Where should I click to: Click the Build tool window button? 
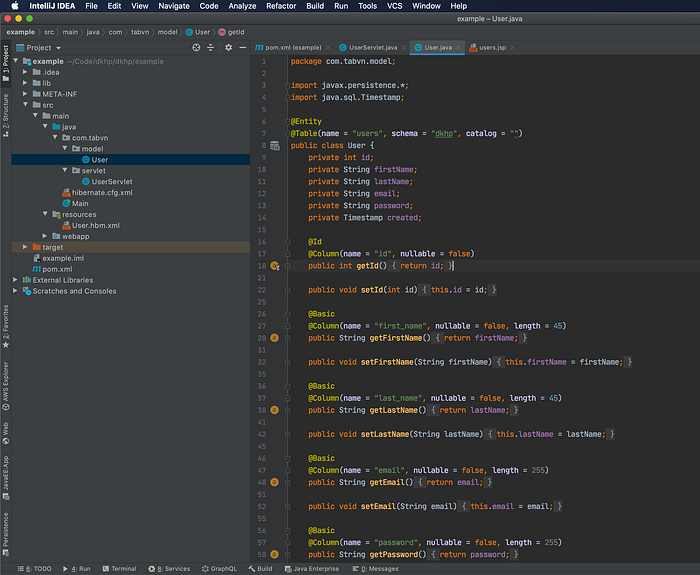pos(260,568)
